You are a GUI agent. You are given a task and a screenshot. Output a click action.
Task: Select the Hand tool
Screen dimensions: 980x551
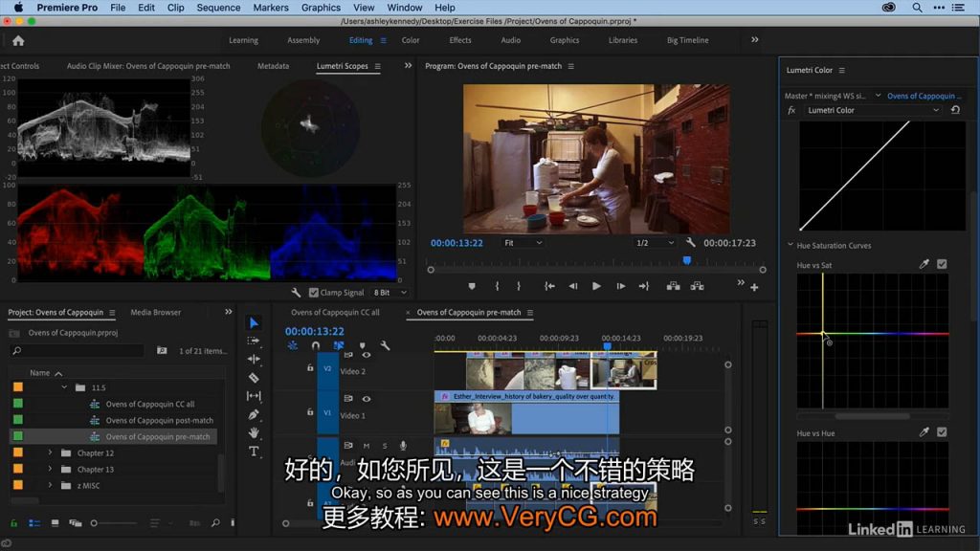[x=253, y=432]
